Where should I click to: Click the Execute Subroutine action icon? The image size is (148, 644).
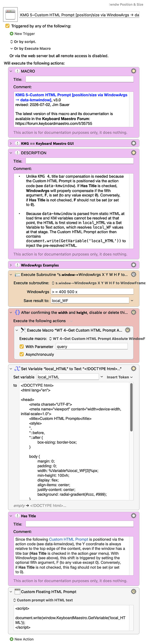(17, 275)
